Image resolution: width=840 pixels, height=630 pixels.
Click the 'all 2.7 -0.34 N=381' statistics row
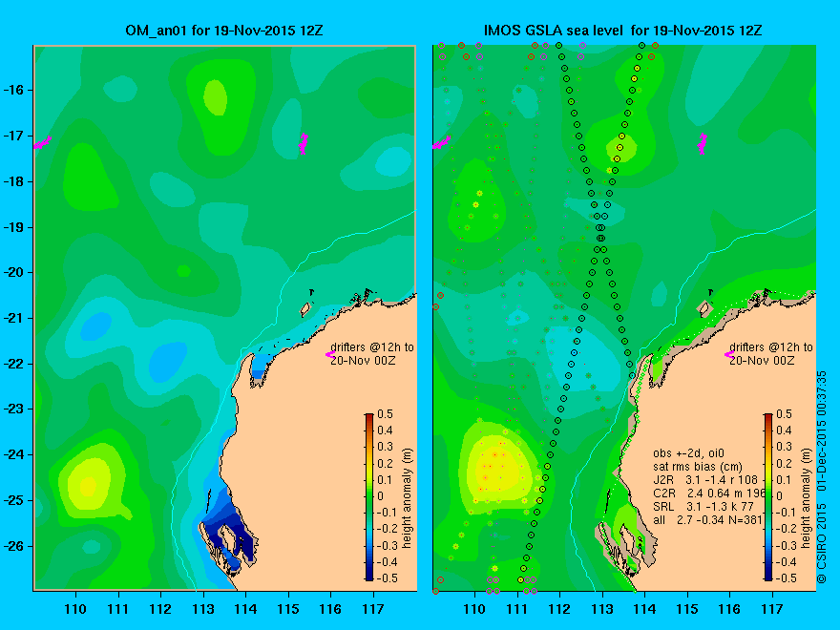click(x=707, y=519)
